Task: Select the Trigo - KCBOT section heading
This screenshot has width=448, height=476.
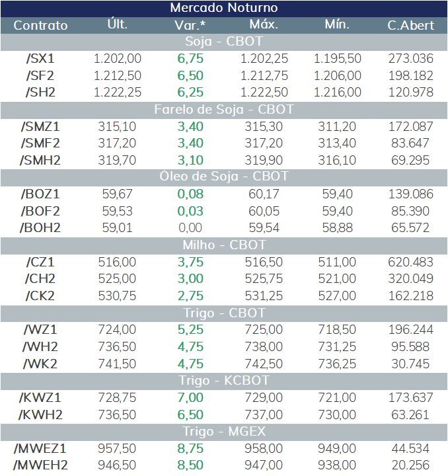Action: (x=224, y=381)
